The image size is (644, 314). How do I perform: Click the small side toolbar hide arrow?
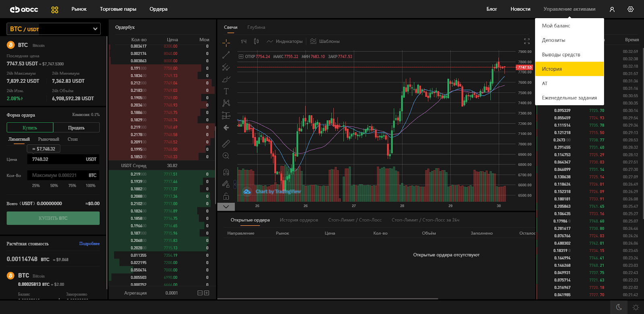pos(235,185)
